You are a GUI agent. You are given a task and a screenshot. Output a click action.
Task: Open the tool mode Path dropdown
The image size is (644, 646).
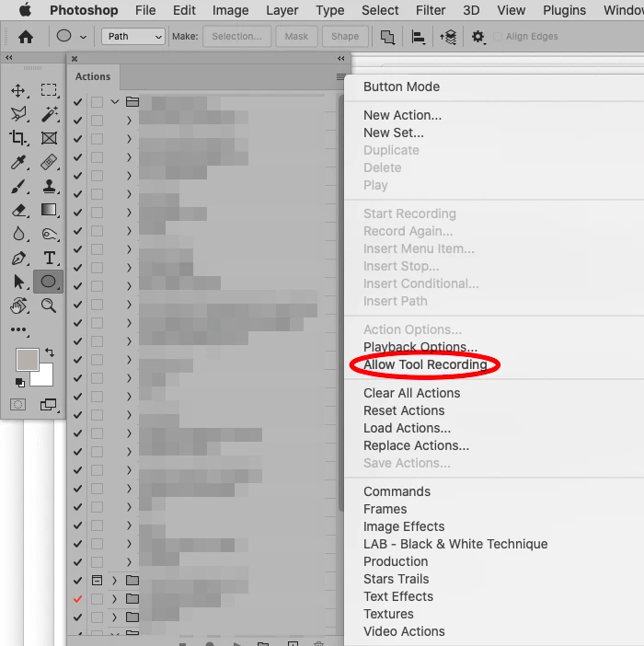click(133, 36)
